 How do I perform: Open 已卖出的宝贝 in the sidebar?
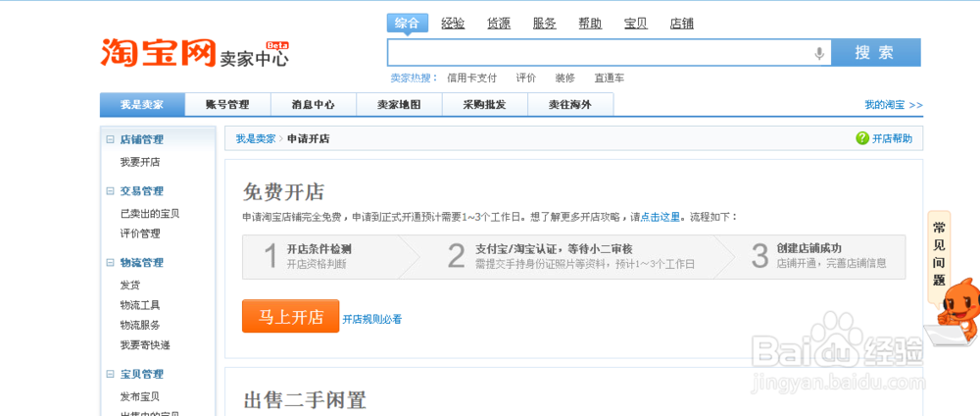coord(150,213)
